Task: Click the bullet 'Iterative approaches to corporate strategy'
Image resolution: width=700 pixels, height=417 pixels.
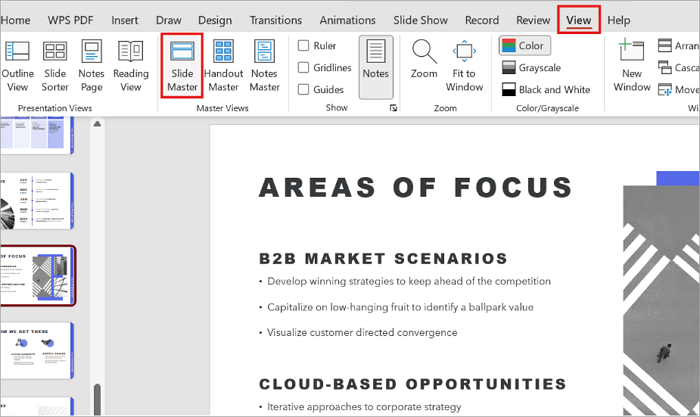Action: pyautogui.click(x=364, y=407)
